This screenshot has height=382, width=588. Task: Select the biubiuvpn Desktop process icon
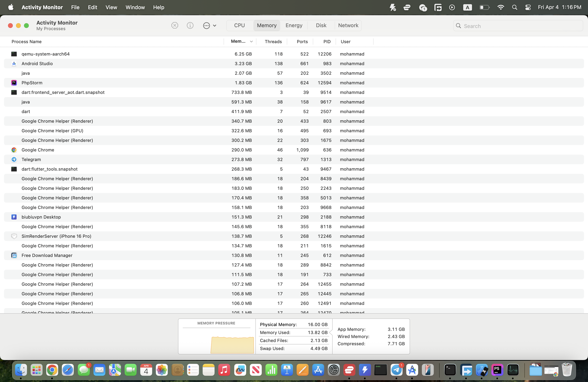click(x=14, y=217)
